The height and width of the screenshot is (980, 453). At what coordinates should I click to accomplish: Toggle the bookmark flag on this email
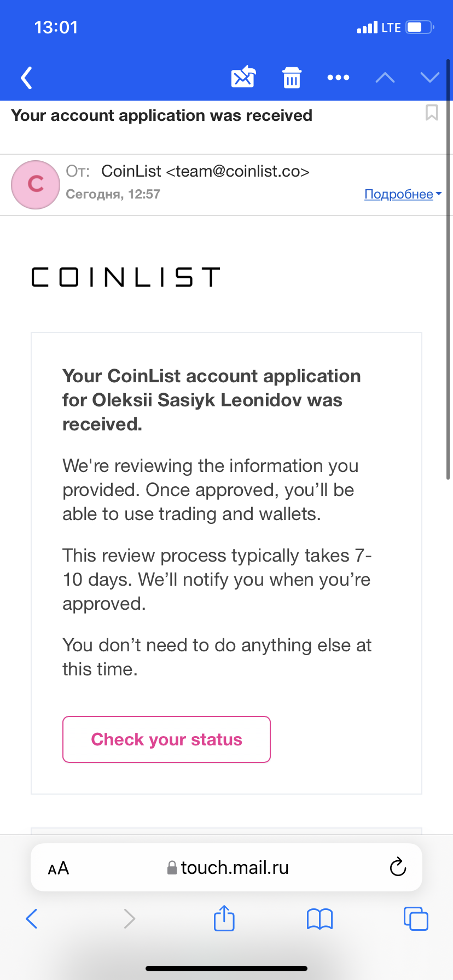click(x=432, y=113)
